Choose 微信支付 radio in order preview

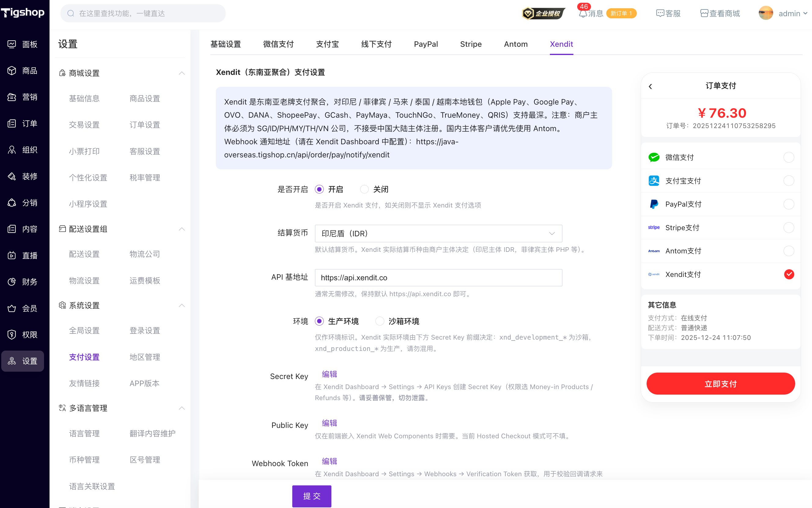(x=789, y=157)
